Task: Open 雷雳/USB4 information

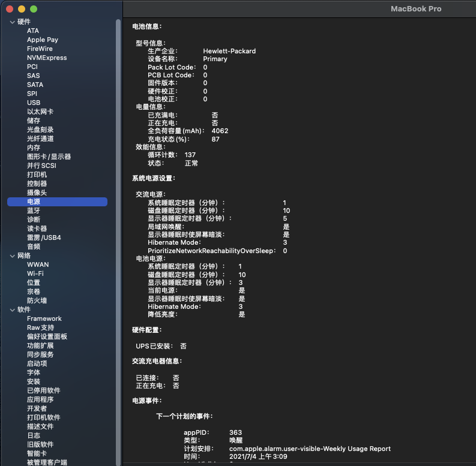Action: [44, 238]
